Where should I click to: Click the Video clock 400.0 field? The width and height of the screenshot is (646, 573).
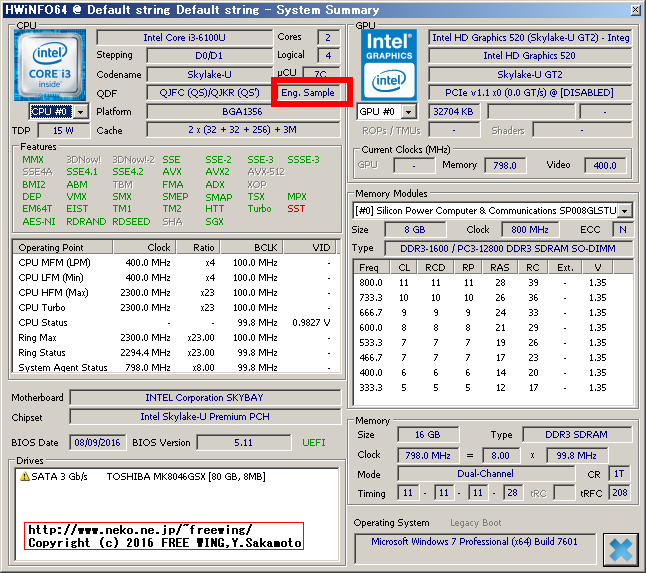(605, 165)
